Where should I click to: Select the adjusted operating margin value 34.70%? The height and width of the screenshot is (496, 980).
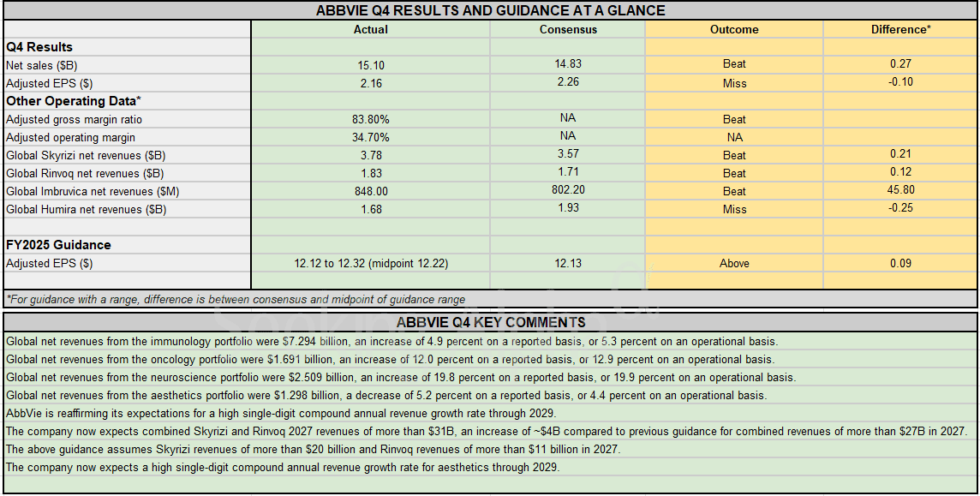click(x=370, y=137)
